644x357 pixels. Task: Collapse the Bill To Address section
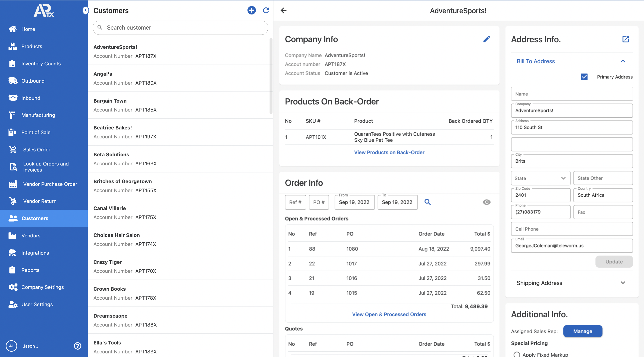[x=623, y=61]
